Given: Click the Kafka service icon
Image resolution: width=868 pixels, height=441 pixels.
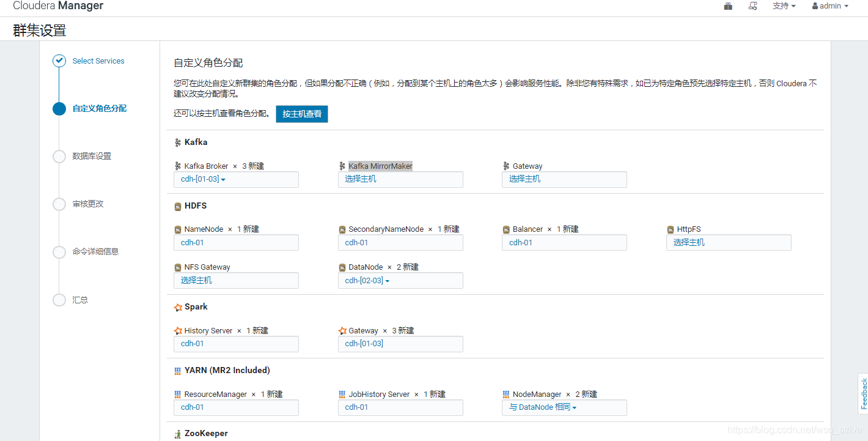Looking at the screenshot, I should [178, 143].
